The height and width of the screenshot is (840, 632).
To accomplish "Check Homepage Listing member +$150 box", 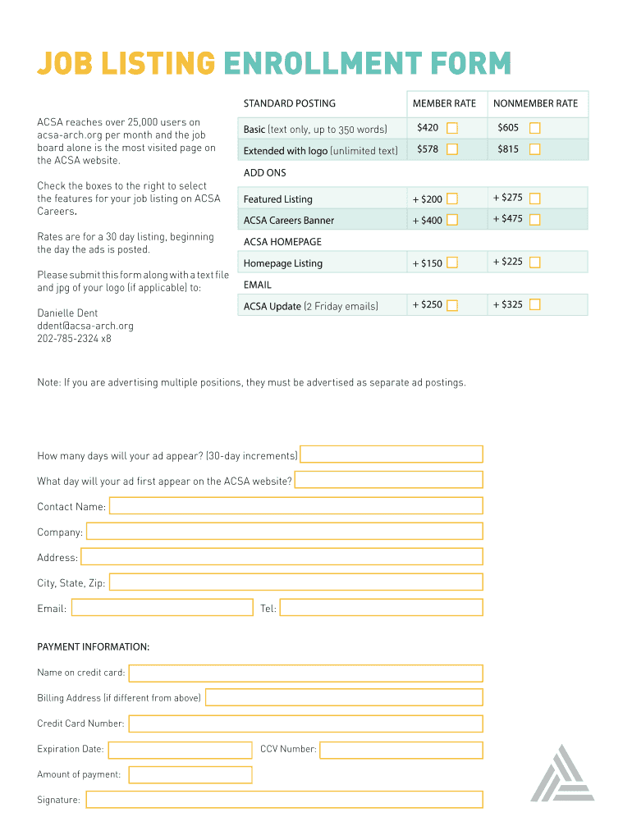I will click(452, 262).
